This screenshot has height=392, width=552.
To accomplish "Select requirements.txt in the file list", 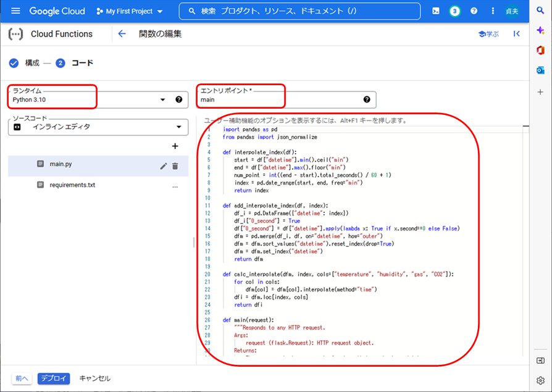I will pos(72,185).
